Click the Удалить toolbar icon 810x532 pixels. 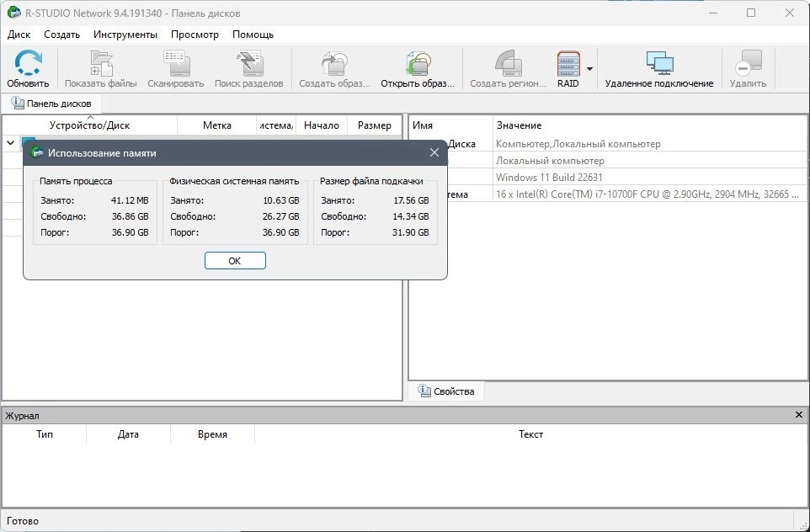click(748, 63)
